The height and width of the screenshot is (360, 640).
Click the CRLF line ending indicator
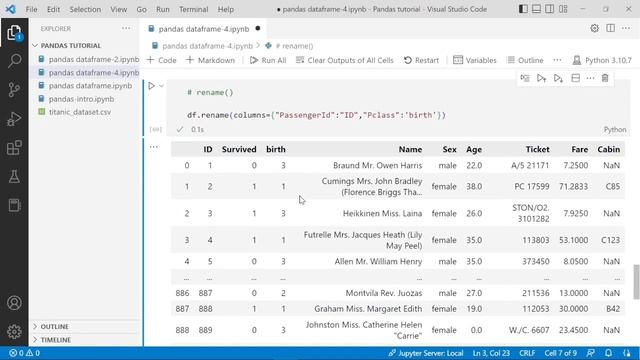click(x=527, y=353)
